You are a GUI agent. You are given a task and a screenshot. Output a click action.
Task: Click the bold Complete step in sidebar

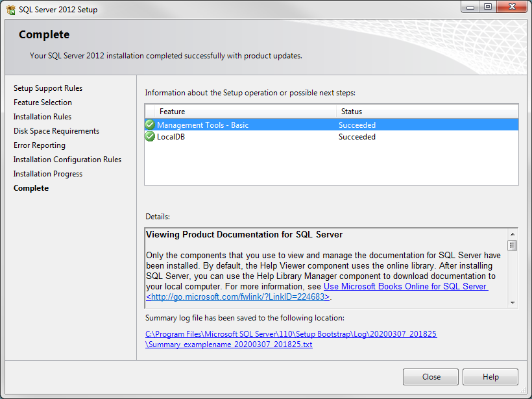(31, 188)
